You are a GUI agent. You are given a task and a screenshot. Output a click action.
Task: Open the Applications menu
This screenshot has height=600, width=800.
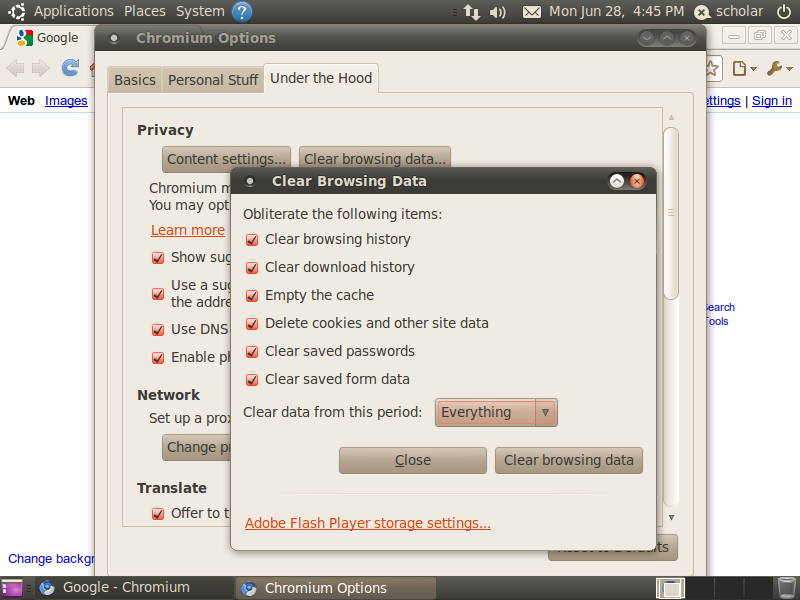(73, 11)
